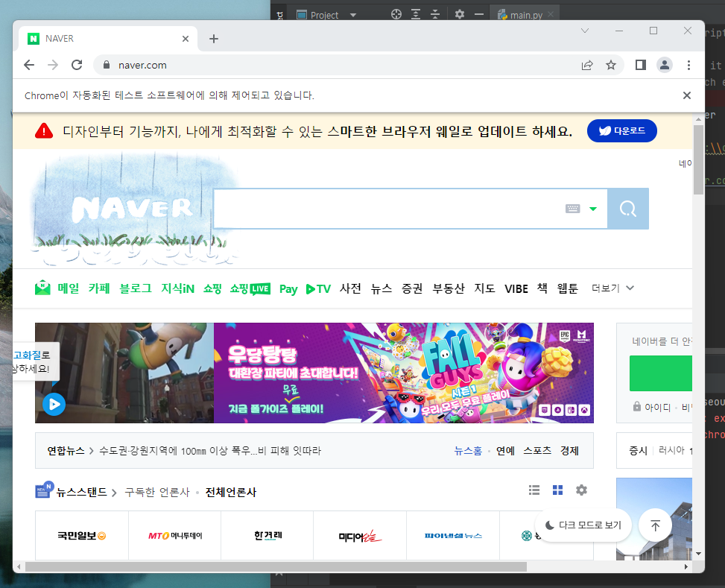
Task: Open IDE settings gear in Project panel
Action: tap(459, 14)
